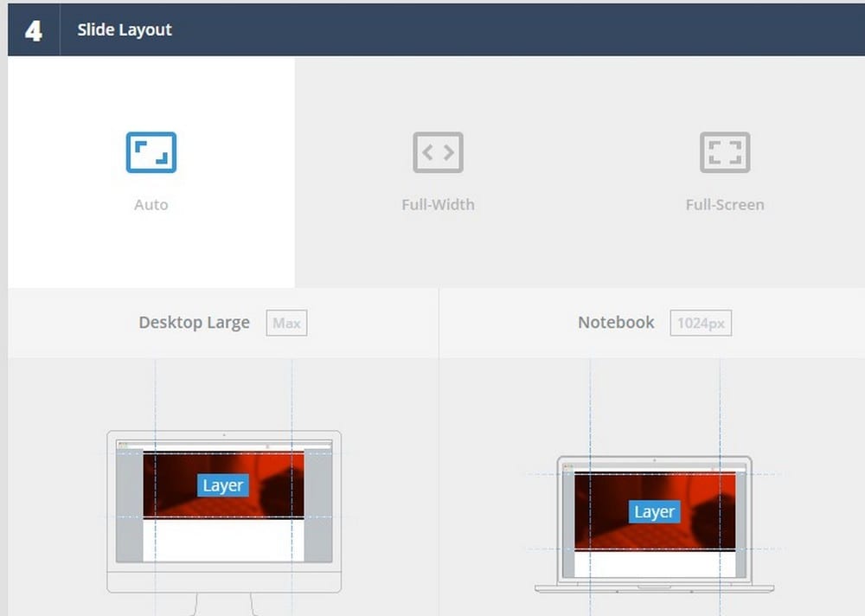865x616 pixels.
Task: Click the Layer label in desktop preview
Action: [223, 485]
